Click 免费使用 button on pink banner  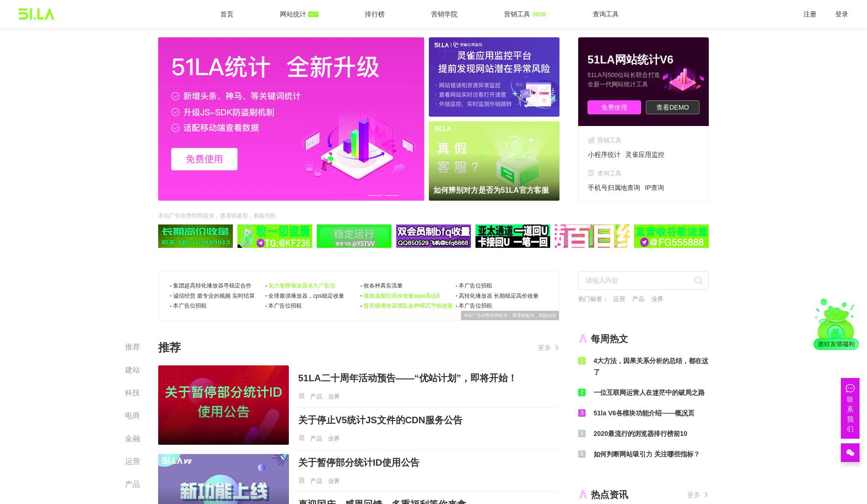pos(204,159)
